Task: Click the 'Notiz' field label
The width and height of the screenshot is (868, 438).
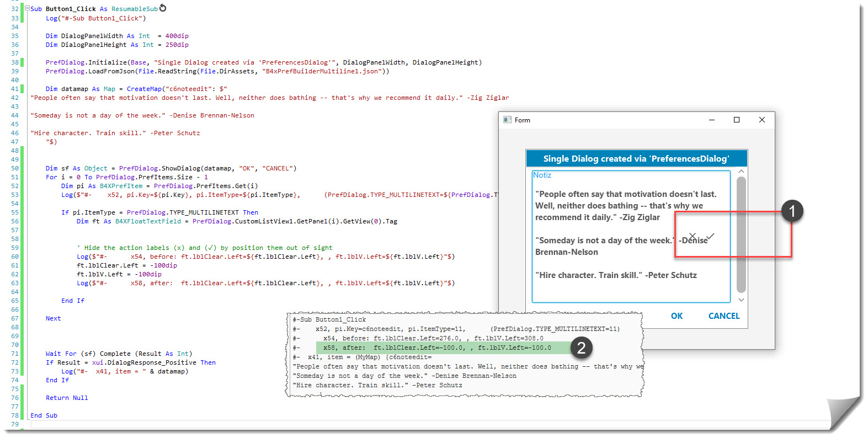Action: coord(542,175)
